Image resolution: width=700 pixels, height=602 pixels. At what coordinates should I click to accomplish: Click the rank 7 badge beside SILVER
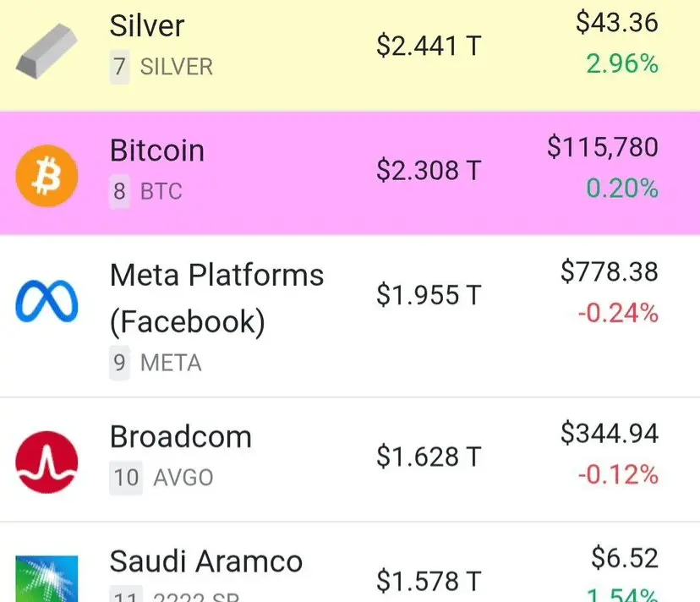pyautogui.click(x=120, y=67)
